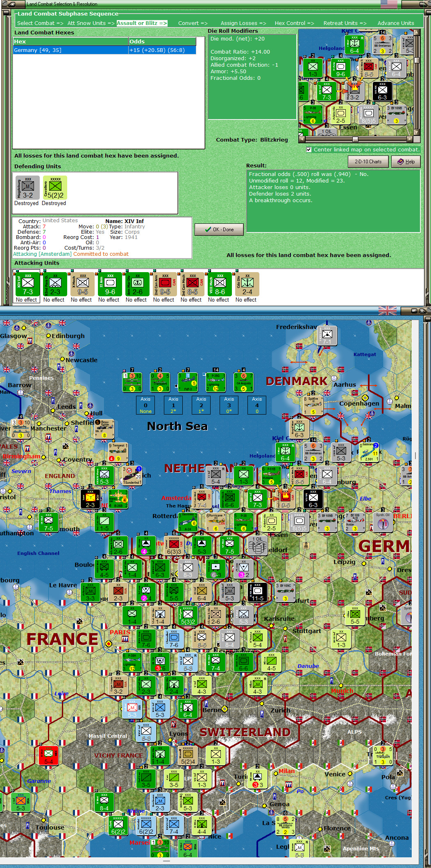
Task: Click mini map horizontal scrollbar thumb
Action: click(x=355, y=139)
